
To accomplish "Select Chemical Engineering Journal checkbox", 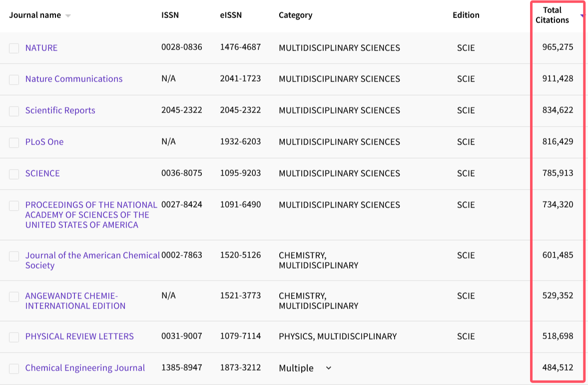I will point(14,368).
